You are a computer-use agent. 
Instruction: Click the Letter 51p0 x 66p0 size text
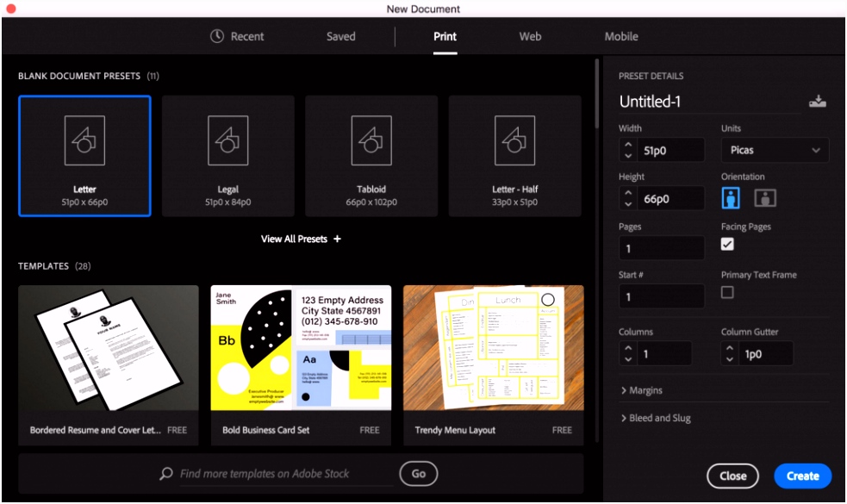tap(84, 202)
